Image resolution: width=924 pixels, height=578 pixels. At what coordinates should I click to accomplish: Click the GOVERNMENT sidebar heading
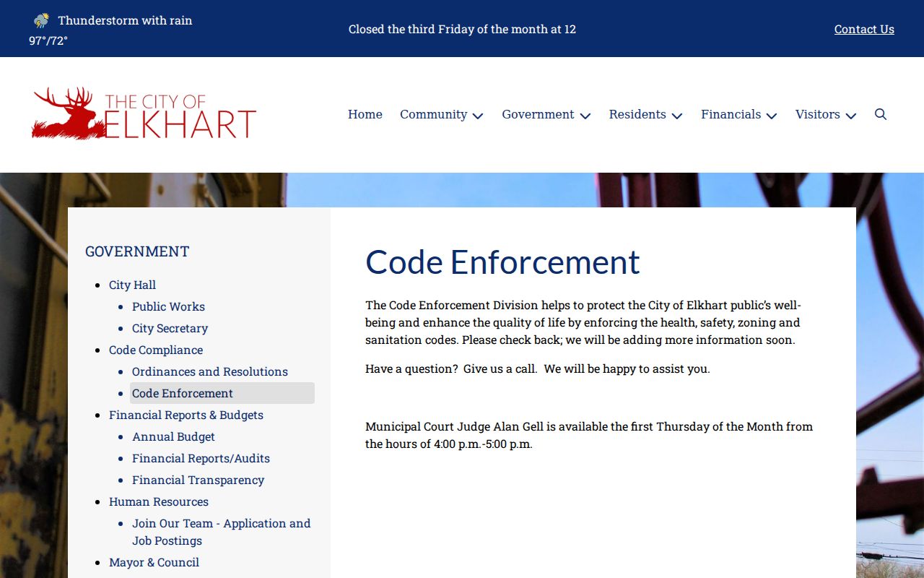click(x=137, y=251)
